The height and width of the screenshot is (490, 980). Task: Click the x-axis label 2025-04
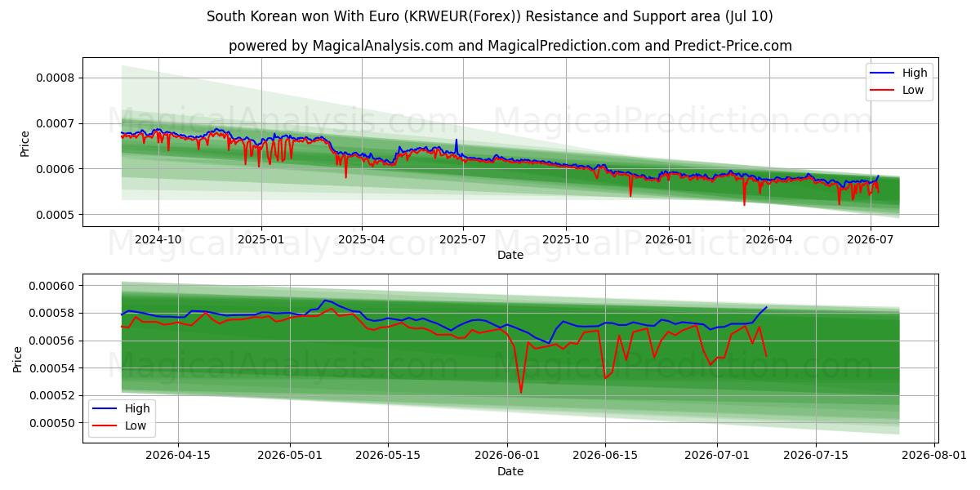pyautogui.click(x=362, y=240)
